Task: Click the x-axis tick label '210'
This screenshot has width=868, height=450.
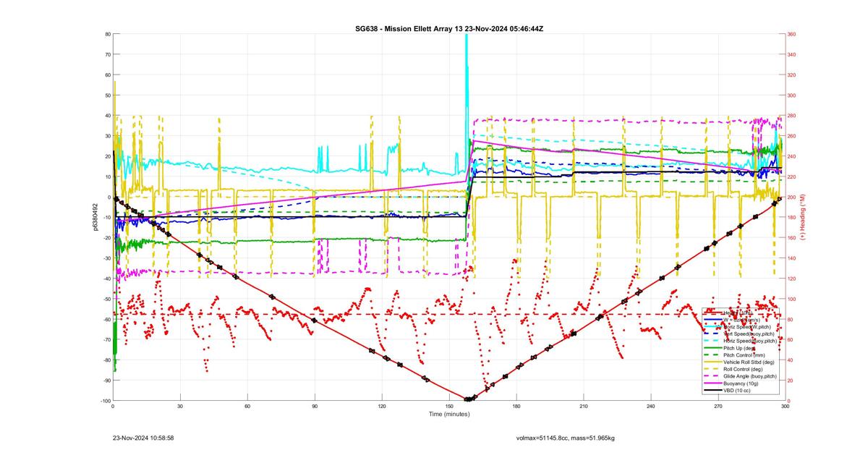Action: point(584,406)
